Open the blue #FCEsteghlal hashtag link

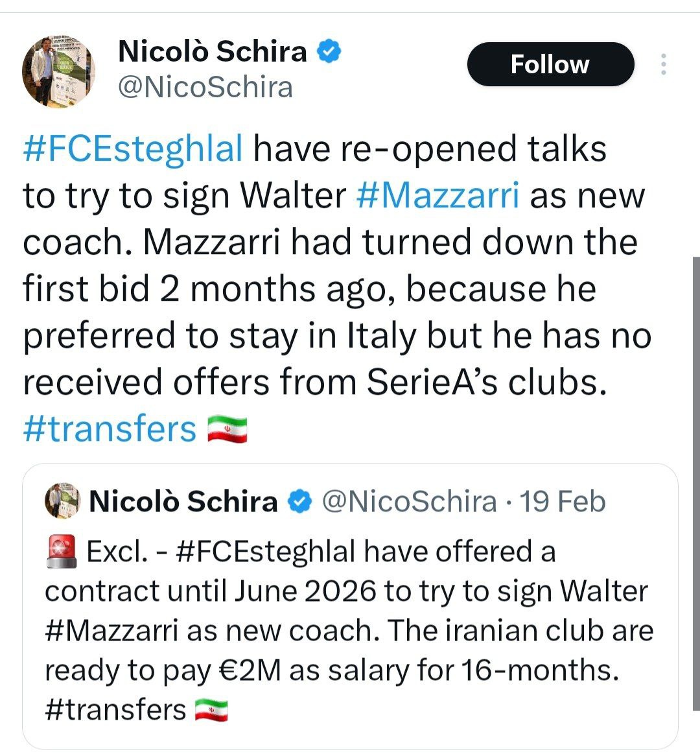(x=133, y=148)
